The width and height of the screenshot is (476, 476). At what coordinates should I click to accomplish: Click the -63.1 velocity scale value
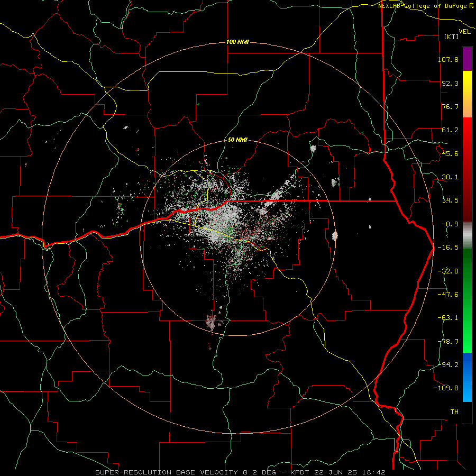click(448, 318)
